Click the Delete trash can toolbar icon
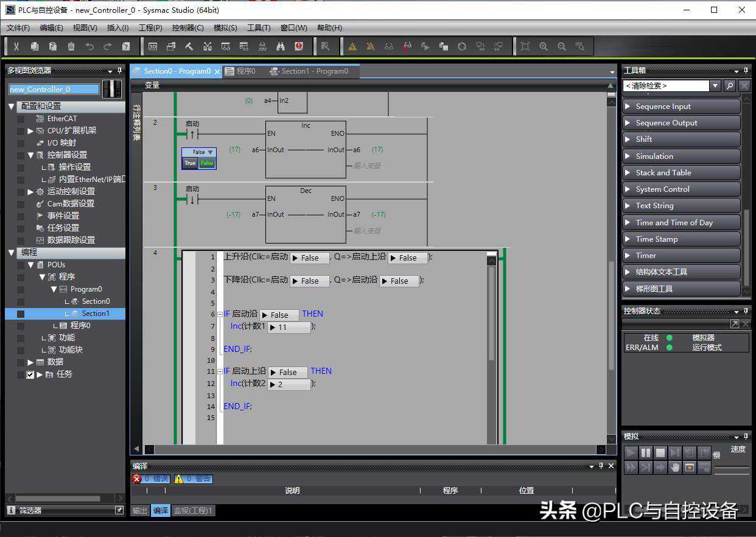 click(x=71, y=46)
